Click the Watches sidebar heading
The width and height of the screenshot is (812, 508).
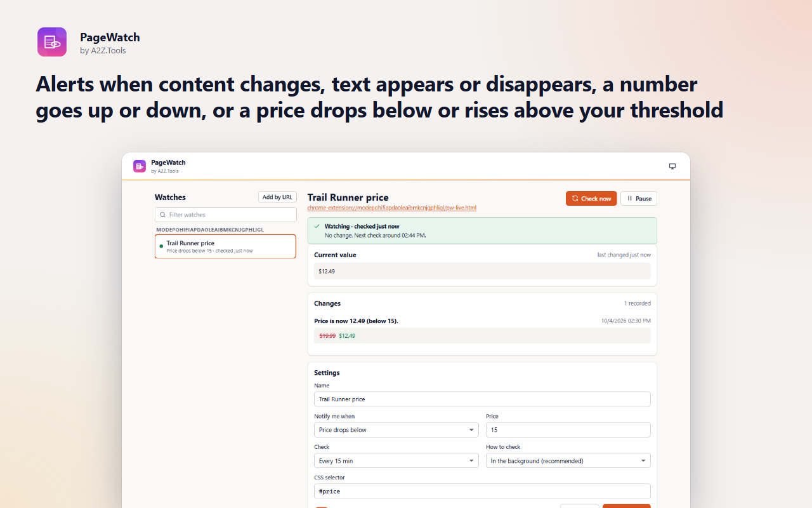point(170,197)
